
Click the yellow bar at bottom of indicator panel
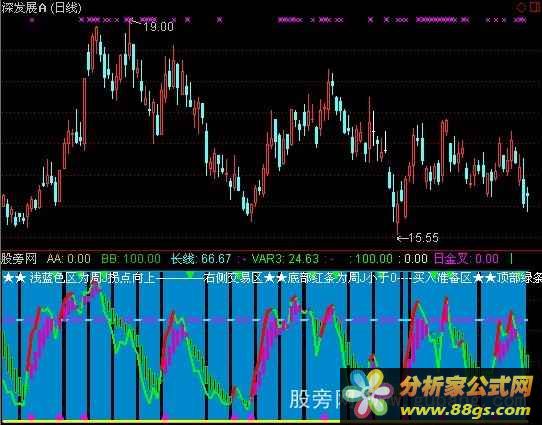(x=171, y=422)
